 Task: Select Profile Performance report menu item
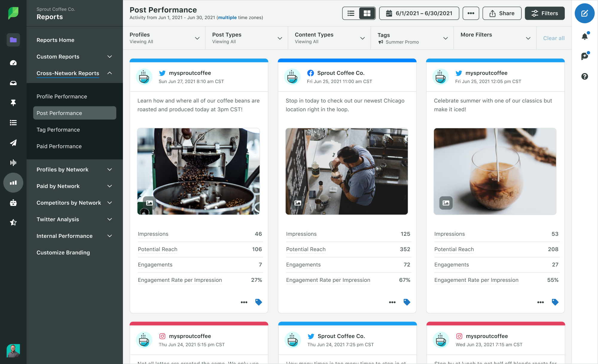[62, 97]
